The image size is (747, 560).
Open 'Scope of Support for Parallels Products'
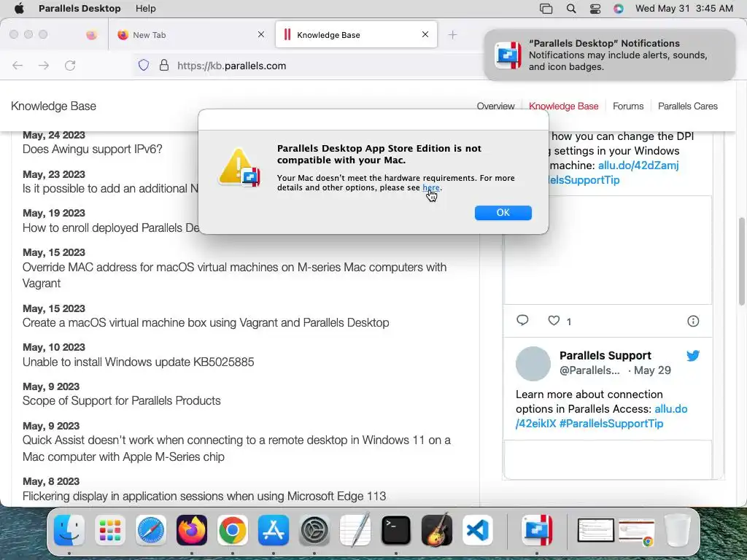(122, 400)
